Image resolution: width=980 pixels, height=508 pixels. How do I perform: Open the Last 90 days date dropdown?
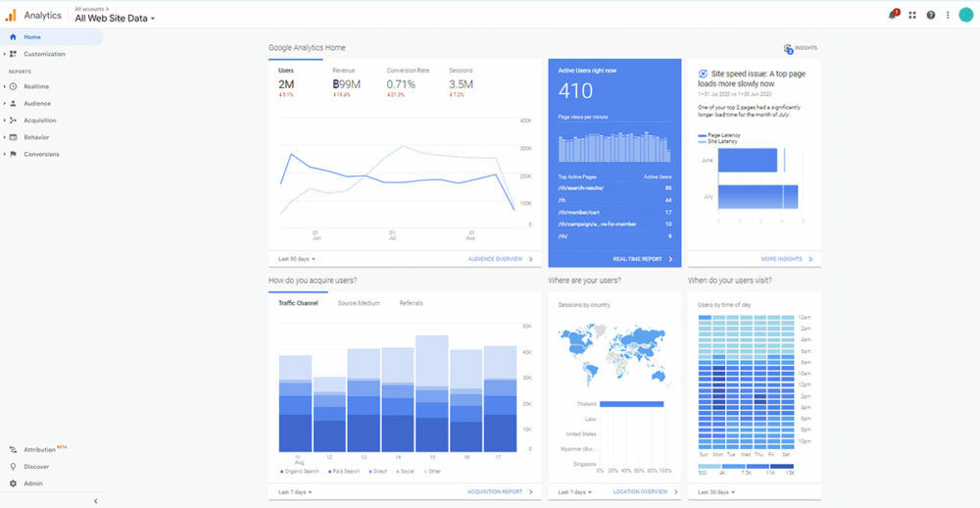pyautogui.click(x=297, y=258)
